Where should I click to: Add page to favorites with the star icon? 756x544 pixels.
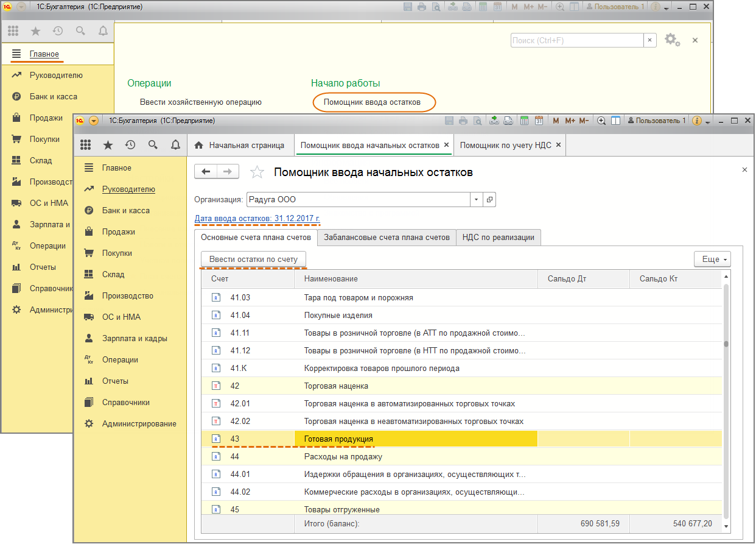[x=257, y=172]
